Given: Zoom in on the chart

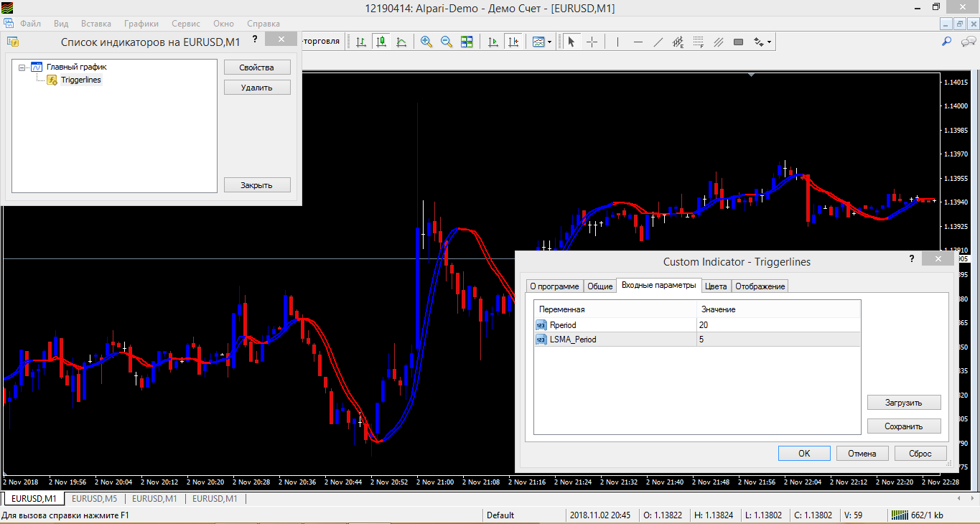Looking at the screenshot, I should 426,42.
